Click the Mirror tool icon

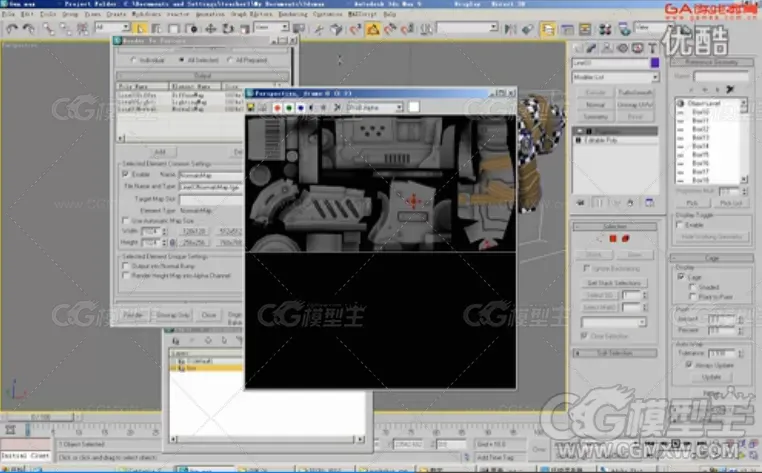510,30
